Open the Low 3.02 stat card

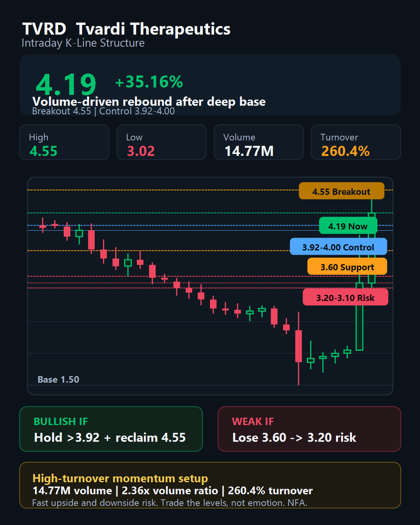(x=161, y=142)
